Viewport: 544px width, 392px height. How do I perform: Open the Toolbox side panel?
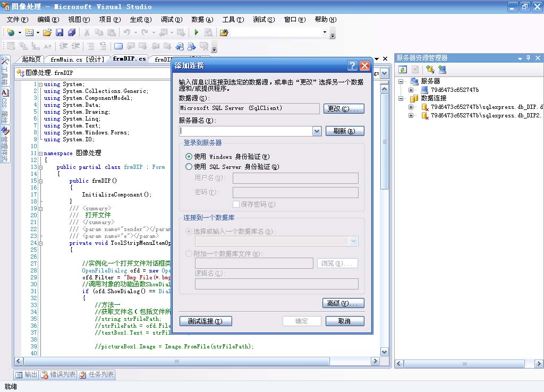[4, 71]
